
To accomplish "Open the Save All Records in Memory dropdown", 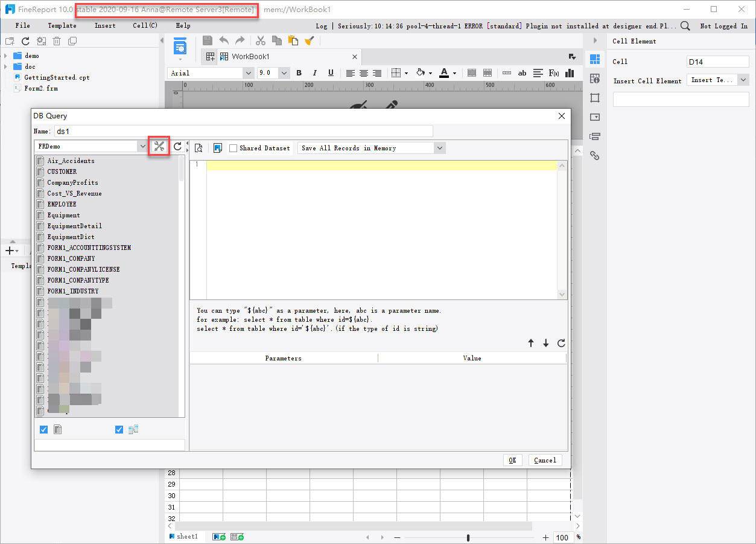I will point(440,148).
